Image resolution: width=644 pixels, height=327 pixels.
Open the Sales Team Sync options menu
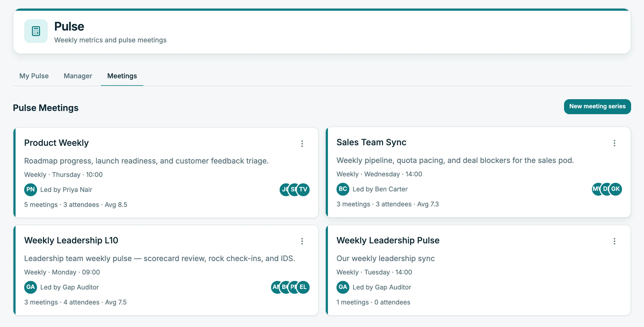click(x=614, y=143)
